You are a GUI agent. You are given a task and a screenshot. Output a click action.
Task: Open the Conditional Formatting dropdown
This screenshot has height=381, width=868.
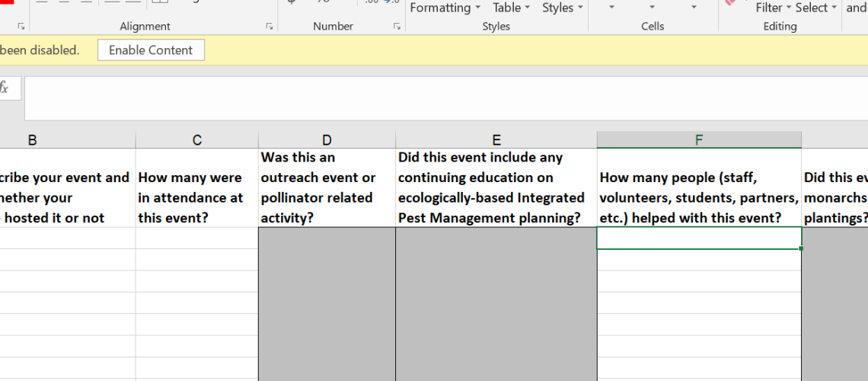(x=445, y=8)
